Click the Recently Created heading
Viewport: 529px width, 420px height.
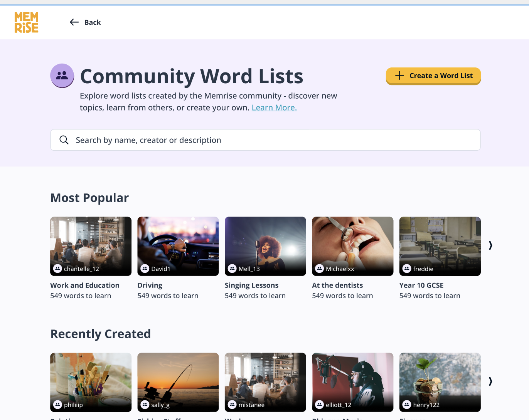coord(101,334)
